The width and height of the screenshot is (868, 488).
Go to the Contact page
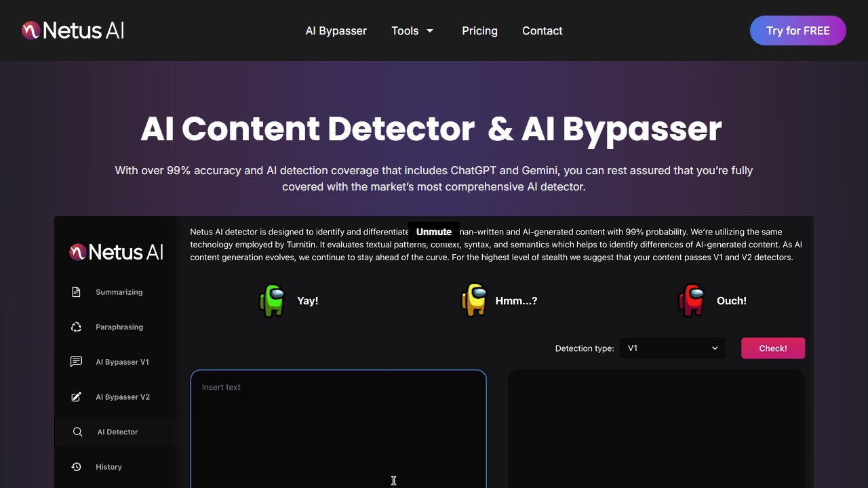(x=542, y=30)
